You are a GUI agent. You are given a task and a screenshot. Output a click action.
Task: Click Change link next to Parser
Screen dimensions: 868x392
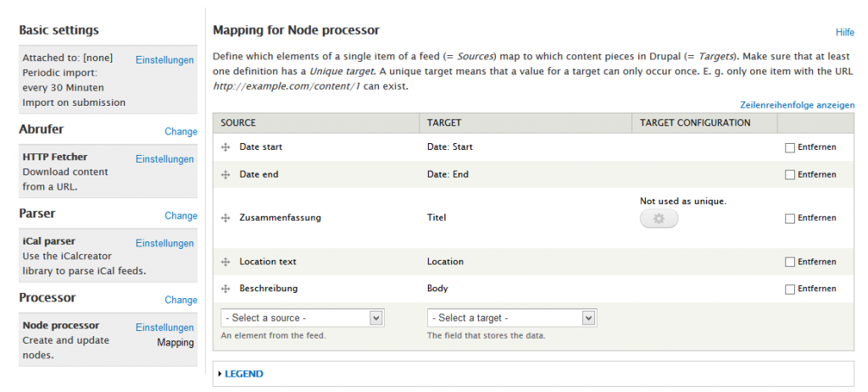[181, 216]
